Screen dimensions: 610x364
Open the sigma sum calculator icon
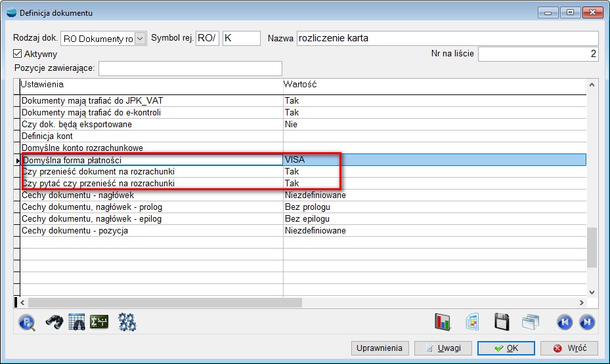click(99, 322)
